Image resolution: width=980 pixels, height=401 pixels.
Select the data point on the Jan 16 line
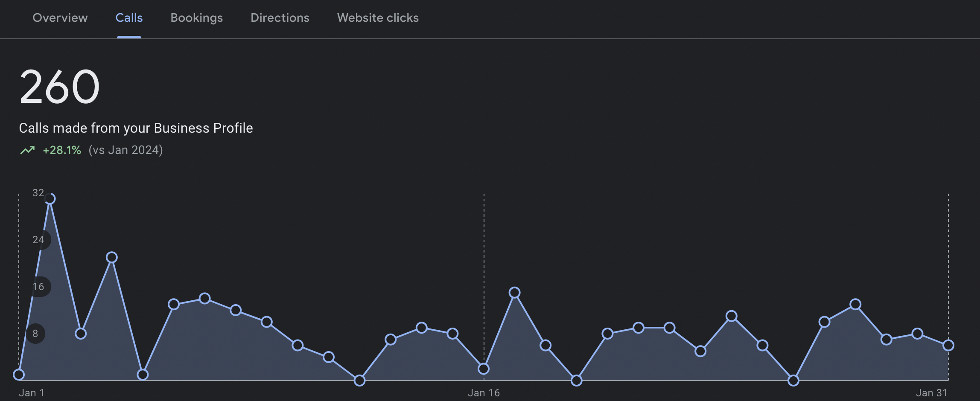[484, 369]
